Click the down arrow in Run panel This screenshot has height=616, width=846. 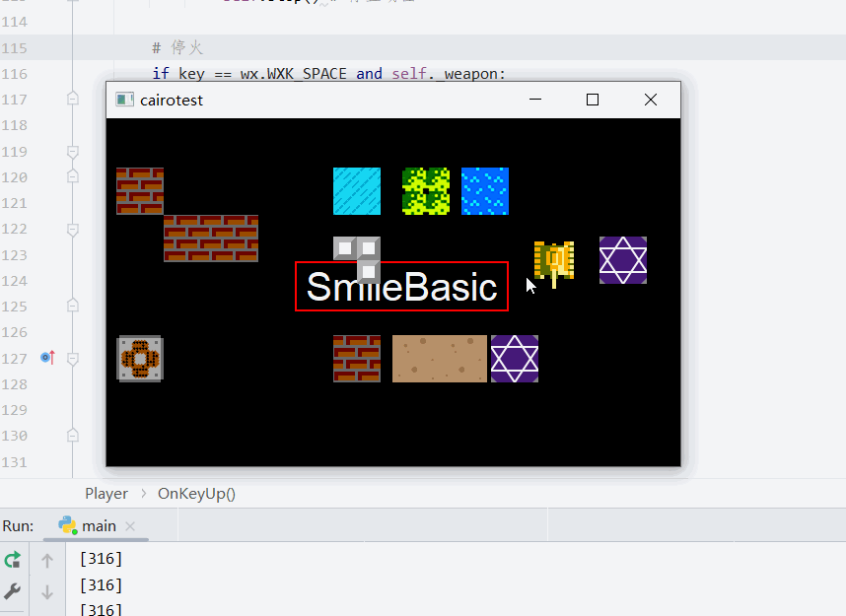(x=47, y=592)
